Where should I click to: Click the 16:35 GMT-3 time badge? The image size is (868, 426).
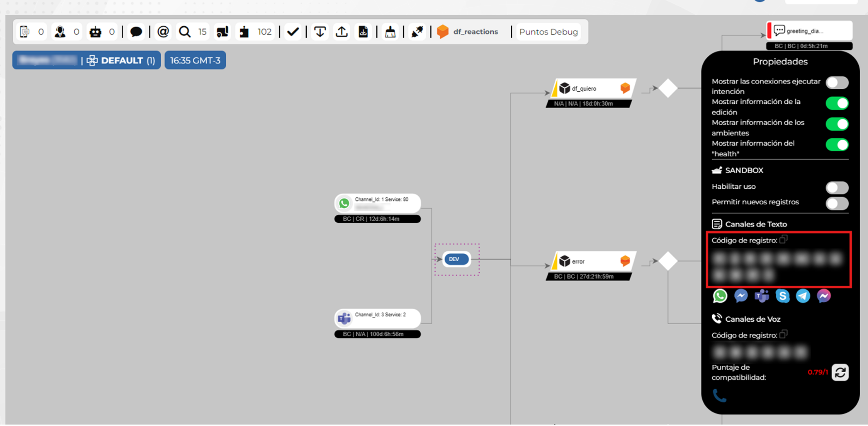coord(195,60)
